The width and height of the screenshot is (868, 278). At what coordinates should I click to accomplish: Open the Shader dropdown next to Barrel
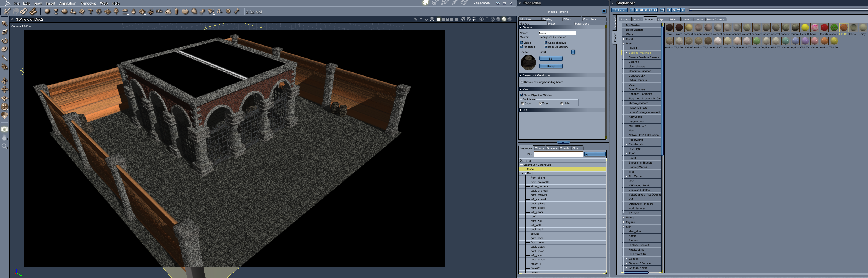(573, 52)
